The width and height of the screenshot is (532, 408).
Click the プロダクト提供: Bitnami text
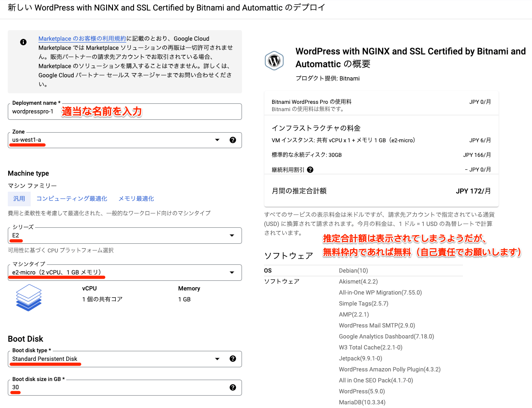click(328, 78)
